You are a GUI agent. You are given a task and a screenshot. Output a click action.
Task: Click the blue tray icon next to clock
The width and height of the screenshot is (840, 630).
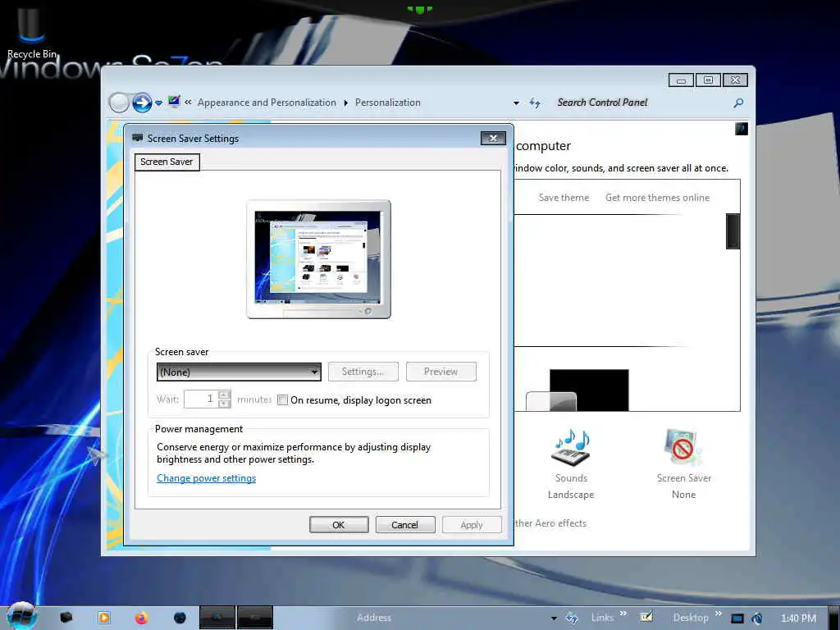point(756,619)
